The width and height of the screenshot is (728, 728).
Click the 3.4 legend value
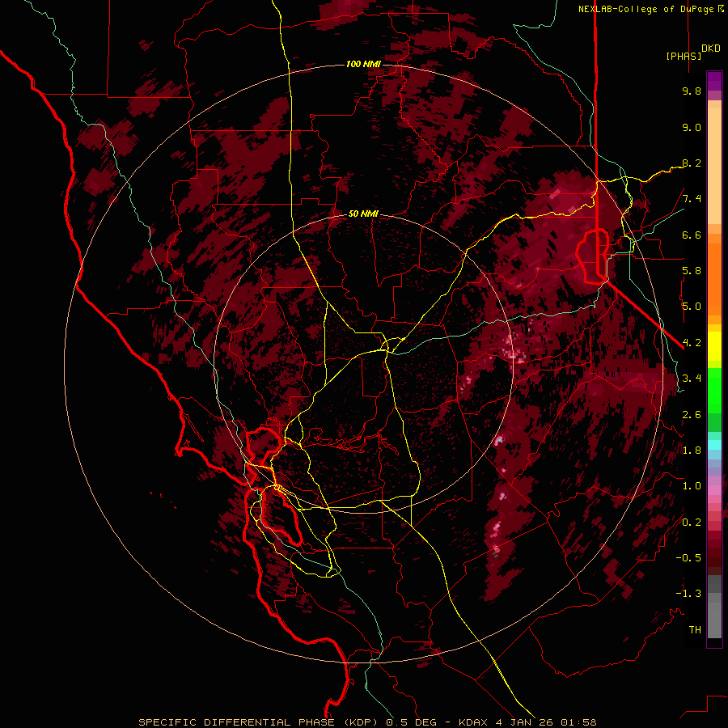click(692, 379)
